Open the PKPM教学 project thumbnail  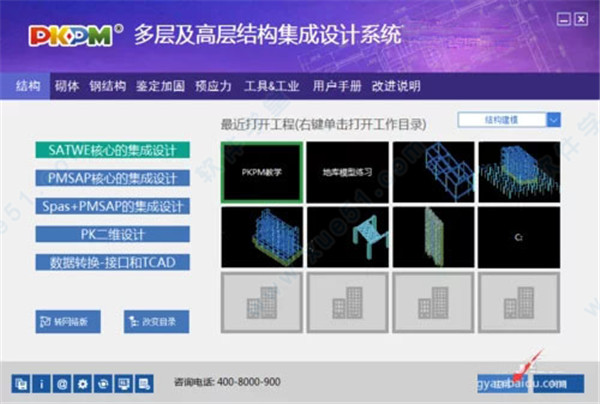pos(262,172)
